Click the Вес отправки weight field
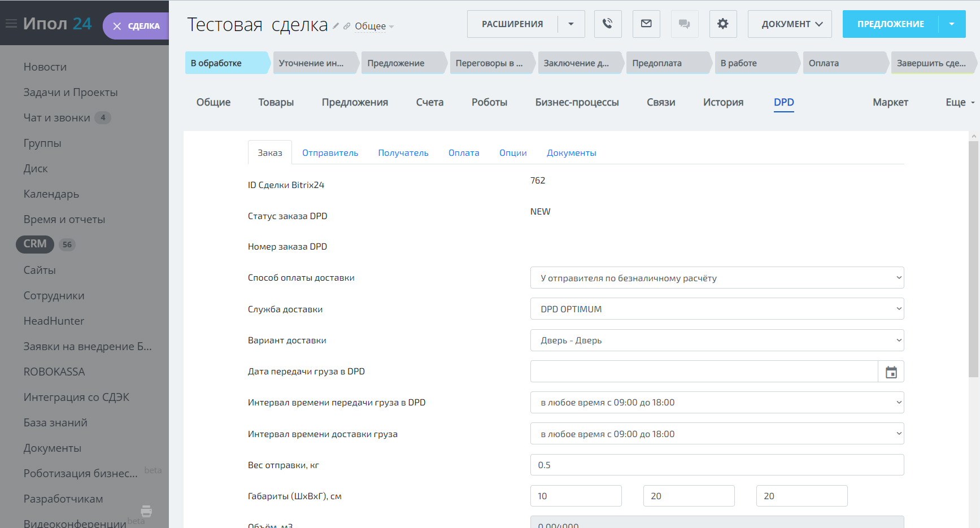 (717, 465)
